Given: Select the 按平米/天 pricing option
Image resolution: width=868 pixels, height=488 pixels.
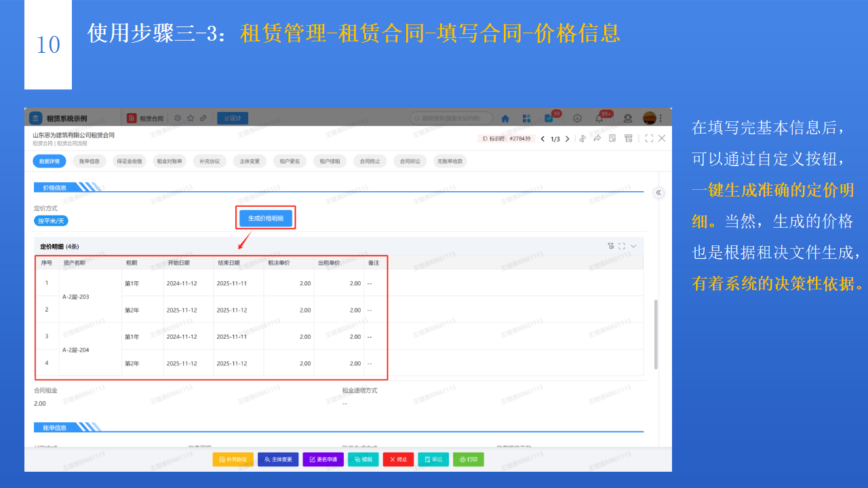Looking at the screenshot, I should pos(50,220).
